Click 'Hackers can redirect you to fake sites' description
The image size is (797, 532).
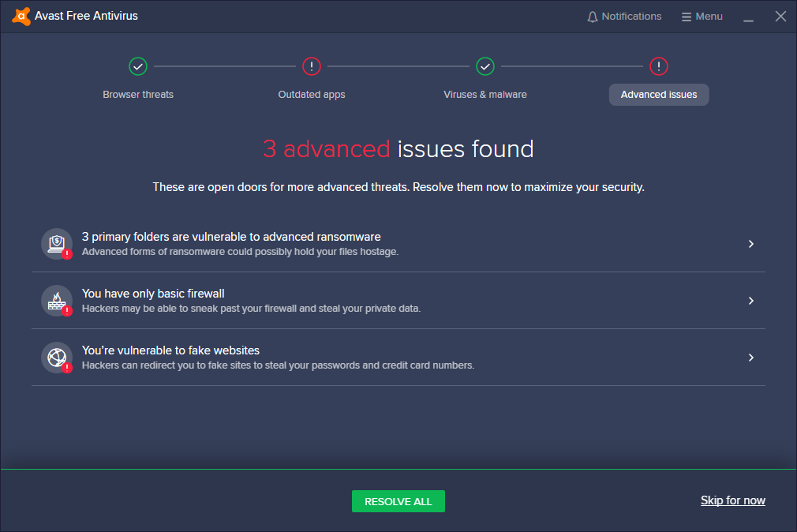point(278,365)
